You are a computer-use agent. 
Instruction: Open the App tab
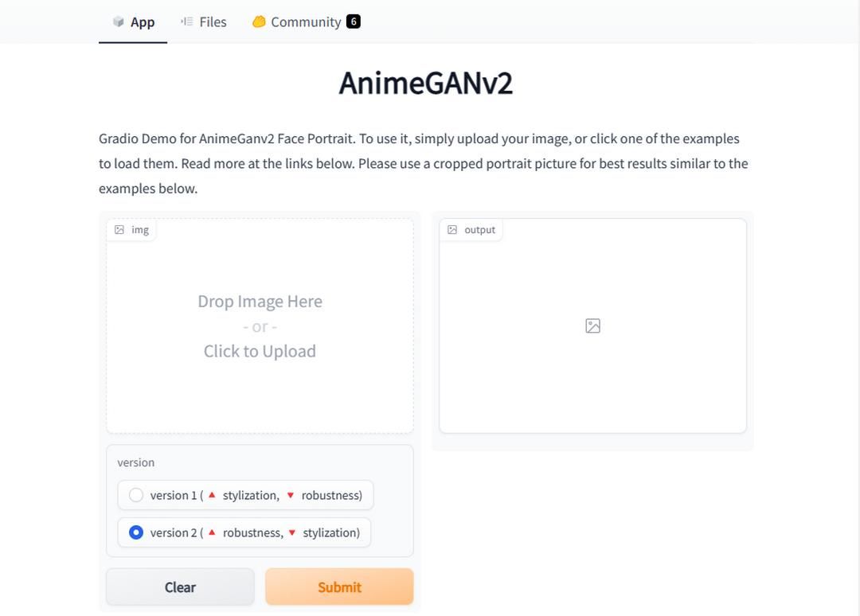[x=133, y=22]
